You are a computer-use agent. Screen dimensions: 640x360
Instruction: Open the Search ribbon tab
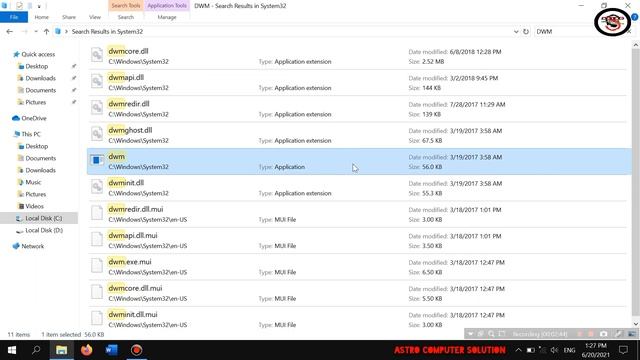tap(126, 17)
